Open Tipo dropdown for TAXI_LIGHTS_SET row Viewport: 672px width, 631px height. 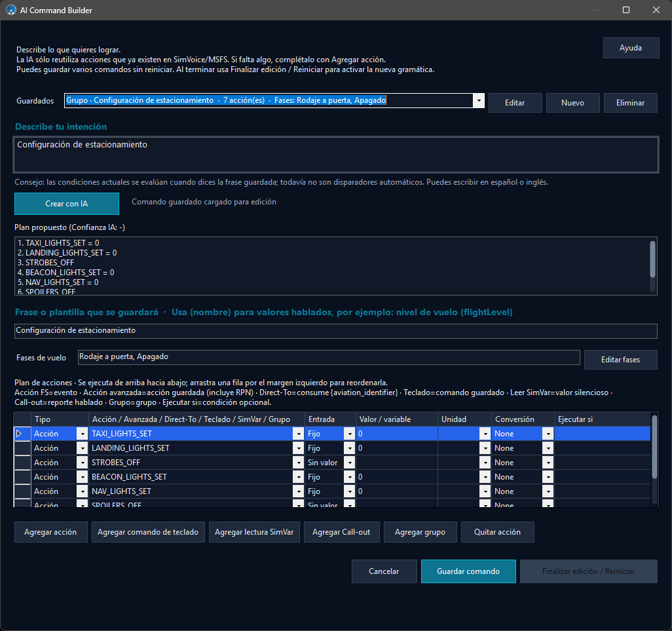(82, 434)
